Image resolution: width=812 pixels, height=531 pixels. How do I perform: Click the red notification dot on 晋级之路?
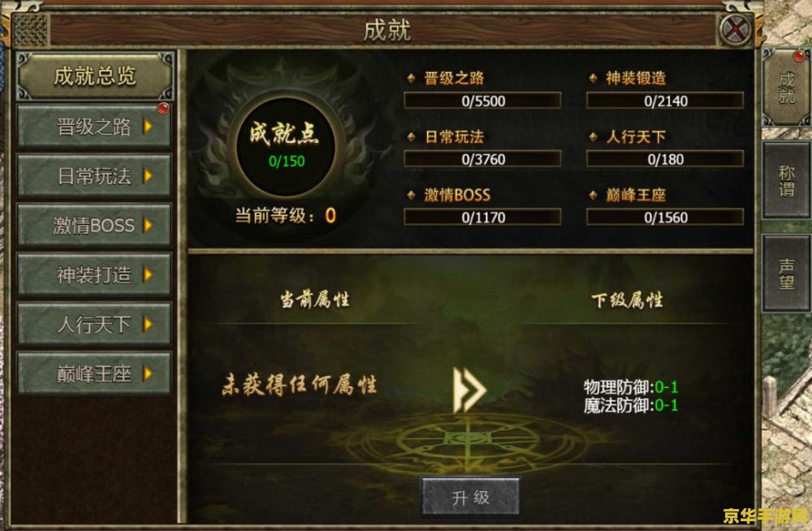coord(164,108)
